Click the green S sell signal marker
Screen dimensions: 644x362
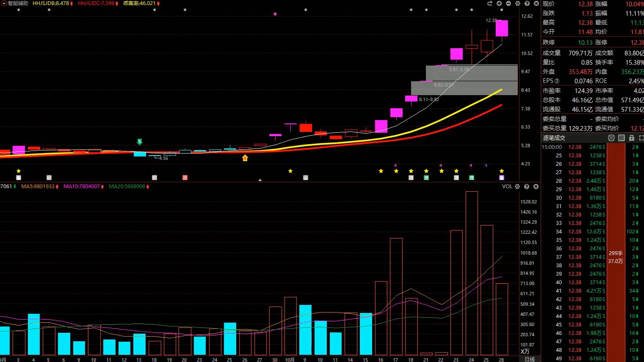click(140, 142)
